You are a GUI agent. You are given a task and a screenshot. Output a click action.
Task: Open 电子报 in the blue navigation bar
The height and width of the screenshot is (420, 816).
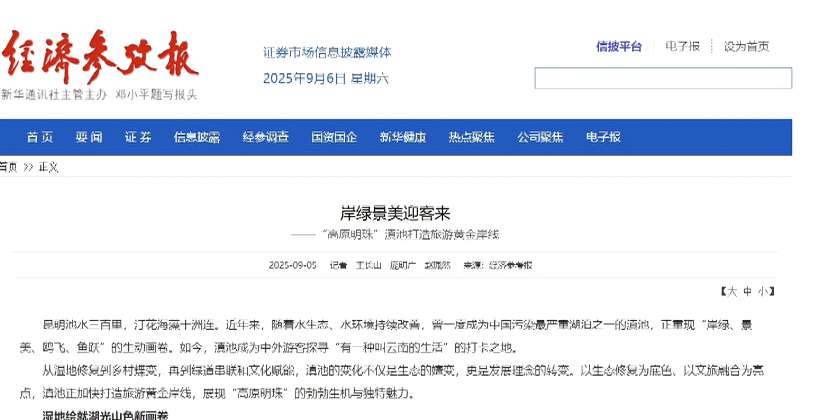coord(603,137)
